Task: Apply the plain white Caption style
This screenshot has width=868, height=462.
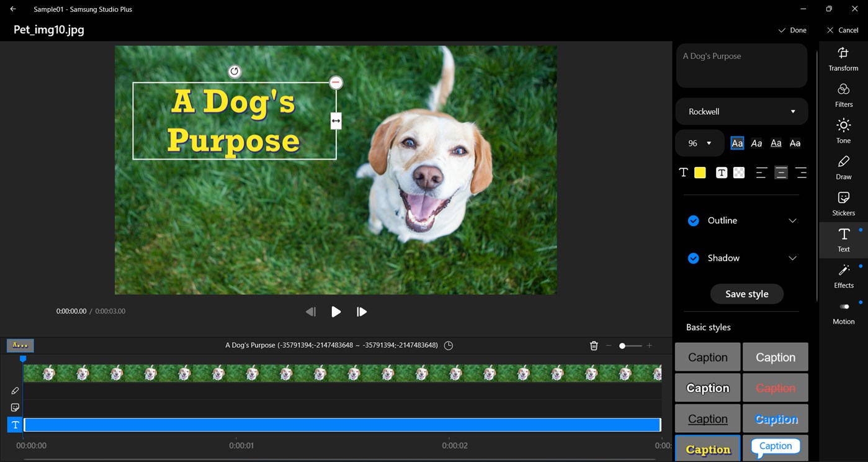Action: tap(776, 357)
